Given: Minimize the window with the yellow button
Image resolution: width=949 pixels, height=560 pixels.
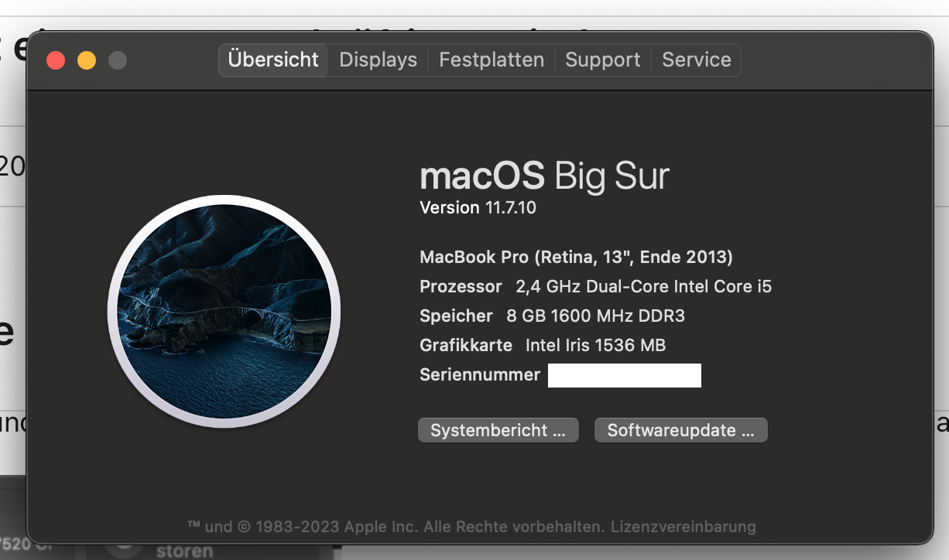Looking at the screenshot, I should point(87,60).
